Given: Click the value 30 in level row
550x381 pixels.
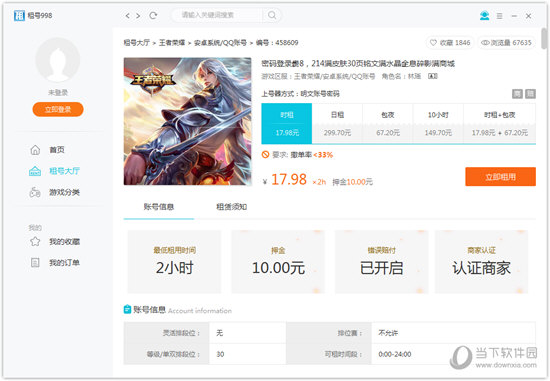Looking at the screenshot, I should pyautogui.click(x=220, y=354).
